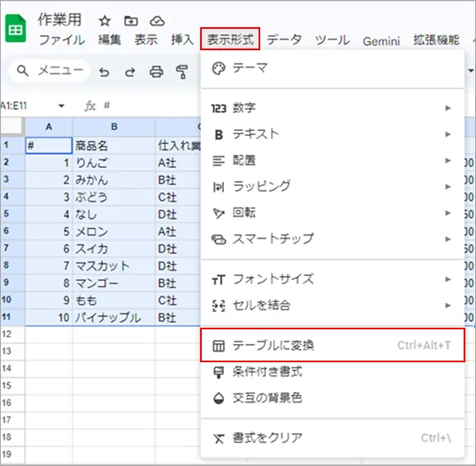The height and width of the screenshot is (466, 476).
Task: Open the name box dropdown arrow
Action: (x=61, y=105)
